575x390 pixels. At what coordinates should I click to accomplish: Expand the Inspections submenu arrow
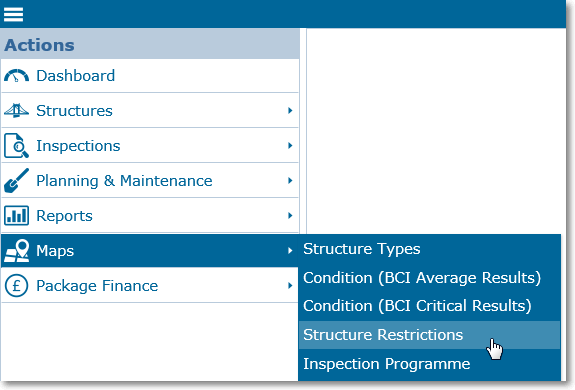tap(290, 146)
